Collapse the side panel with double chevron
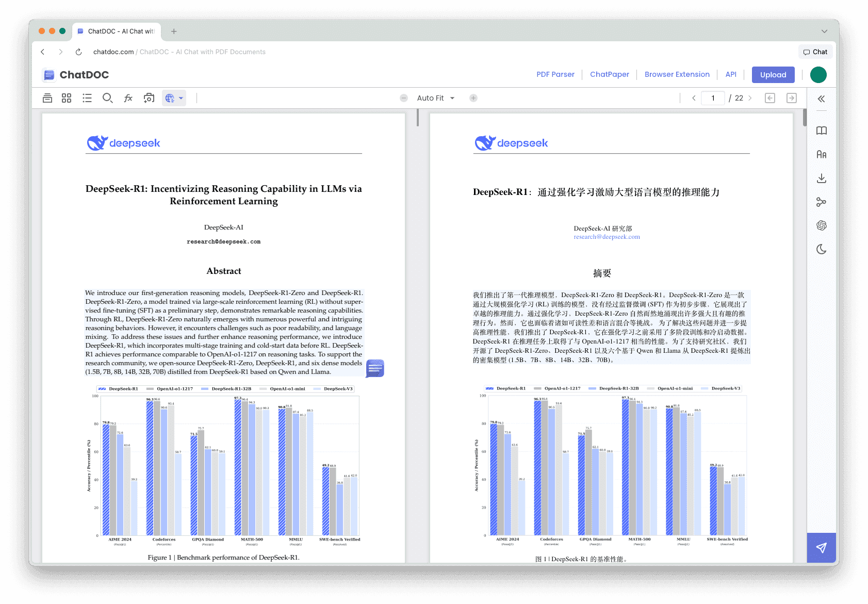 click(822, 99)
